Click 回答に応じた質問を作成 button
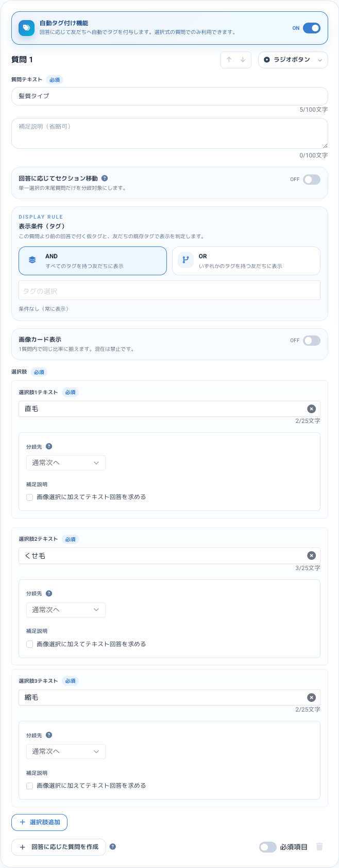Viewport: 339px width, 868px height. [59, 847]
